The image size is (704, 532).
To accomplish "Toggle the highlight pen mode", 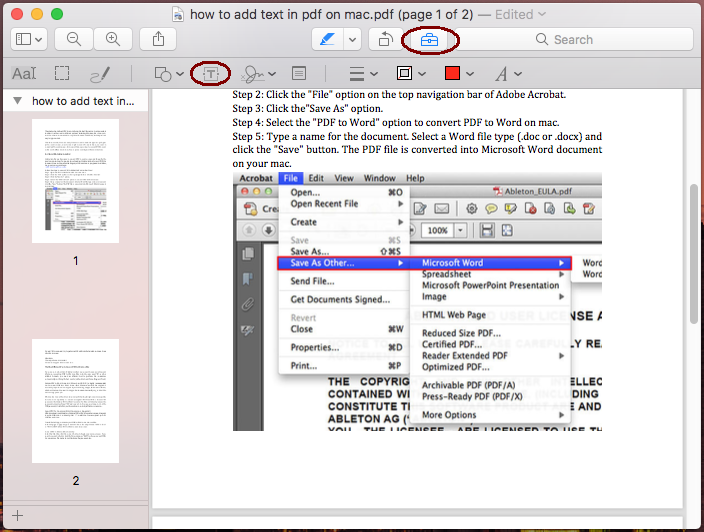I will tap(327, 39).
